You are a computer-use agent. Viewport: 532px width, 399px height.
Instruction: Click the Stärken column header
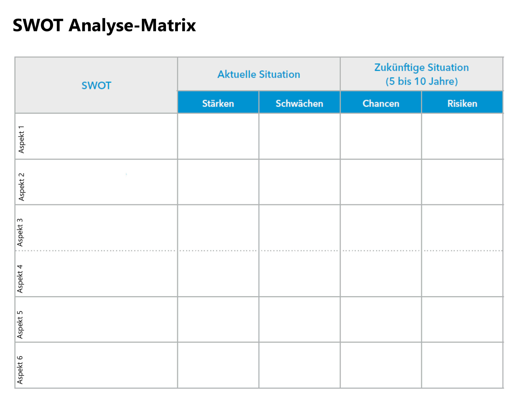pos(218,103)
